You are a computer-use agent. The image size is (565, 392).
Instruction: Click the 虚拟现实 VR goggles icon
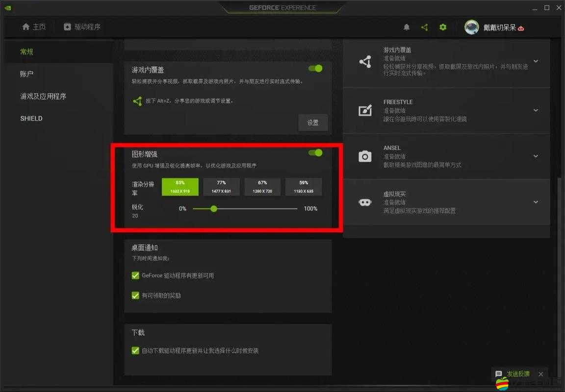(x=365, y=202)
